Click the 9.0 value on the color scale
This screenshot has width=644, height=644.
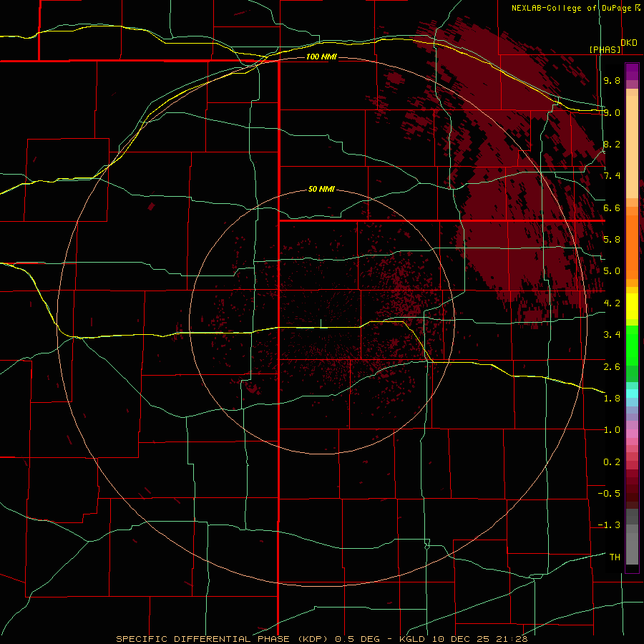(x=612, y=112)
